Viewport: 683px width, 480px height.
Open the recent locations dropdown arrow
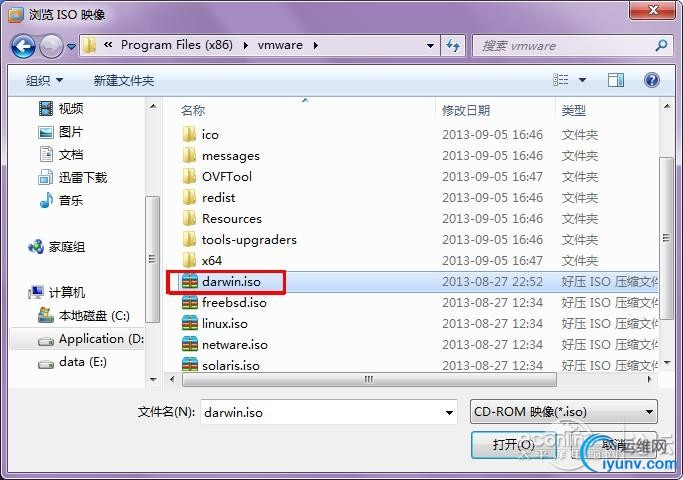click(x=72, y=46)
